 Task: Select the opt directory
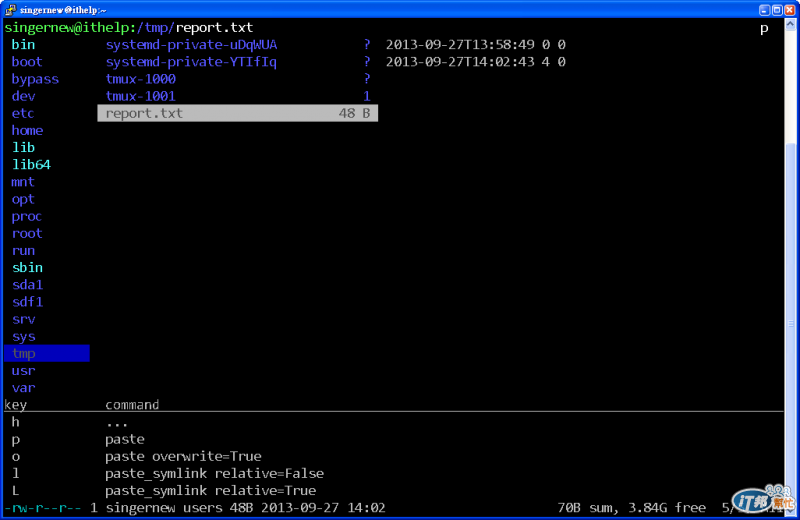tap(22, 199)
